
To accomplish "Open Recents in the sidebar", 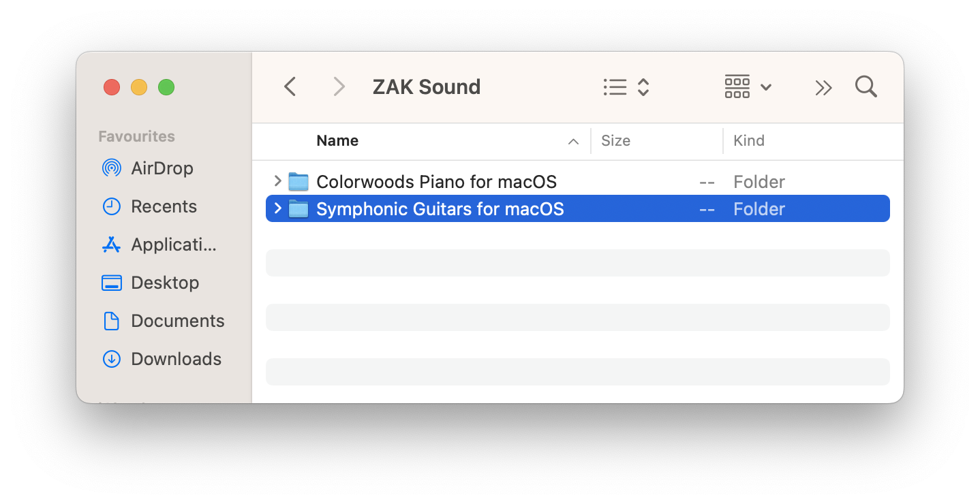I will pos(164,206).
